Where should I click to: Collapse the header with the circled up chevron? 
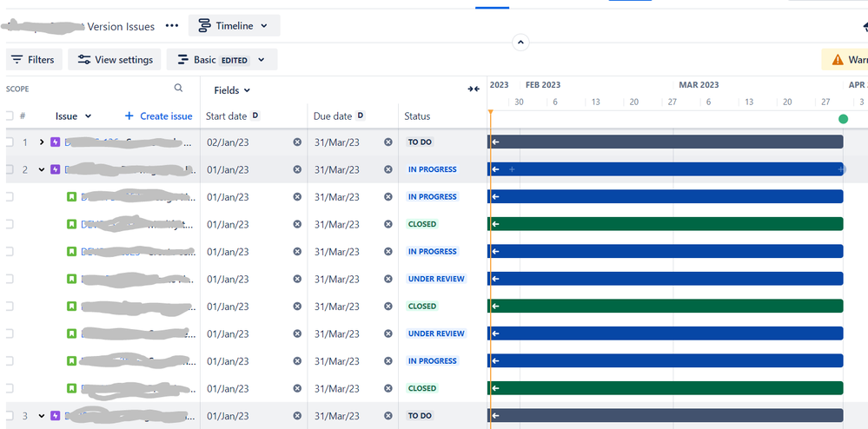(520, 42)
